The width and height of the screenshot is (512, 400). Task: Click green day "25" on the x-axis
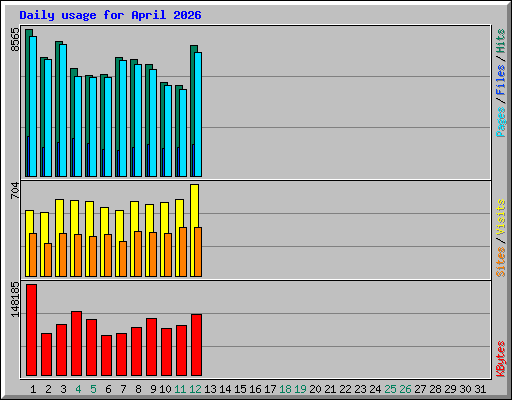pos(390,389)
